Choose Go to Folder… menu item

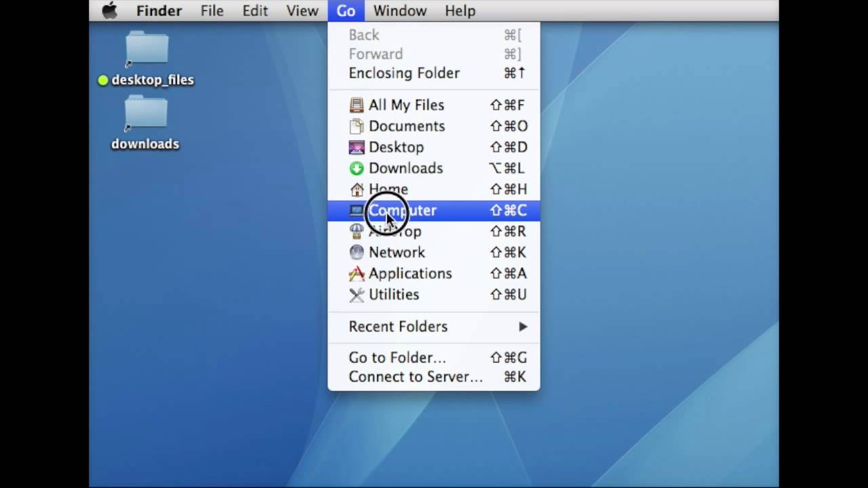[434, 357]
